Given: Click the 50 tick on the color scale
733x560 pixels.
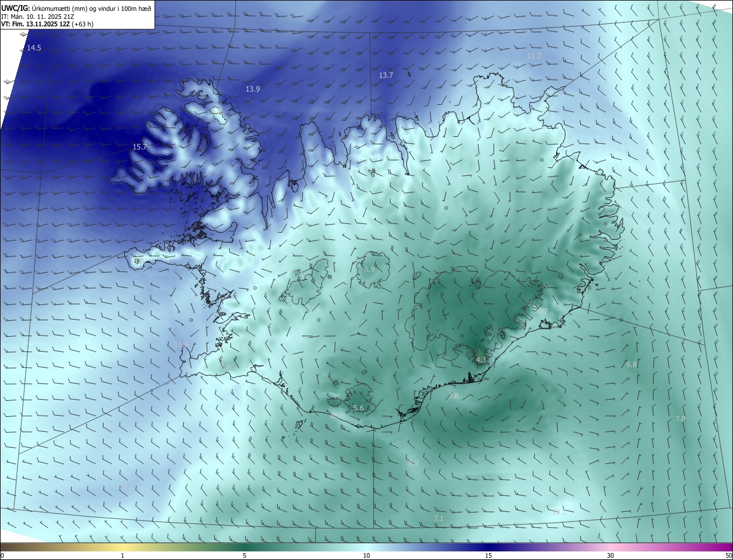Looking at the screenshot, I should click(x=728, y=556).
